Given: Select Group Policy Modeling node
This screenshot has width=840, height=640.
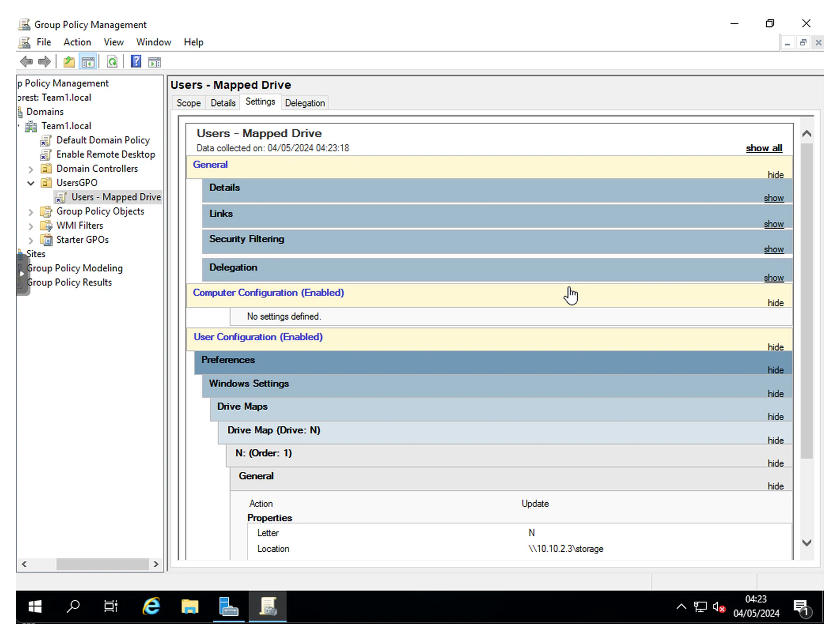Looking at the screenshot, I should 75,268.
